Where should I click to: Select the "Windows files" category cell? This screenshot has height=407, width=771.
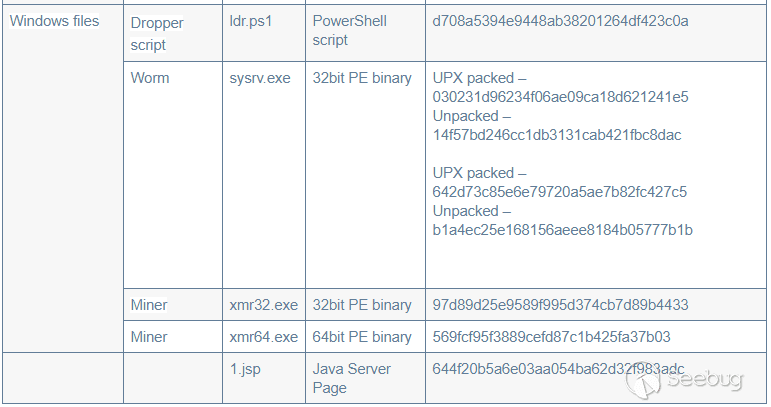(x=54, y=21)
